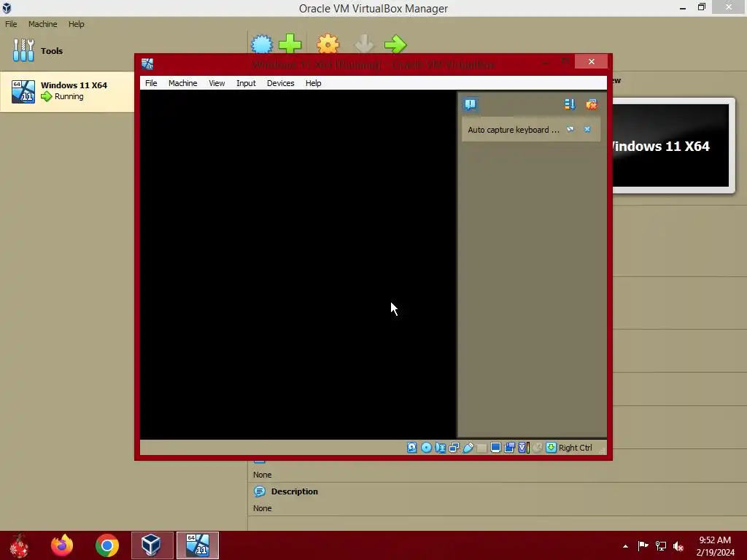Screen dimensions: 747x560
Task: Click the display monitor status icon
Action: 495,448
